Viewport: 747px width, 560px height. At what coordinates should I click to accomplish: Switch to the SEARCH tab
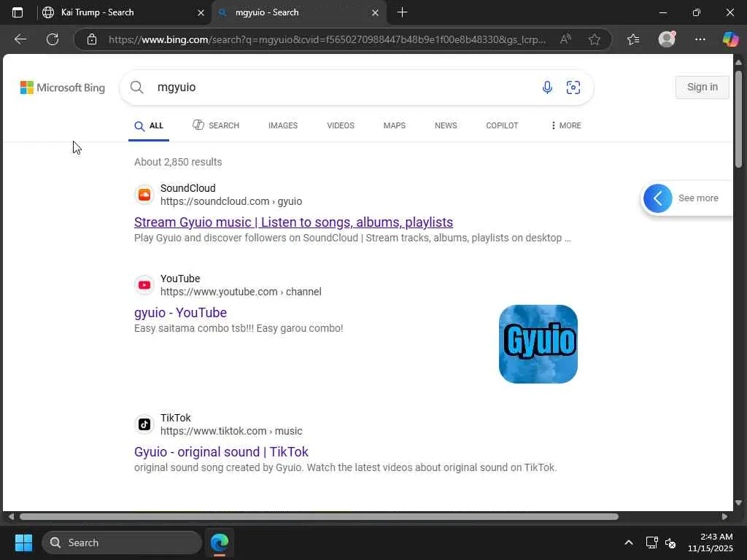[216, 125]
